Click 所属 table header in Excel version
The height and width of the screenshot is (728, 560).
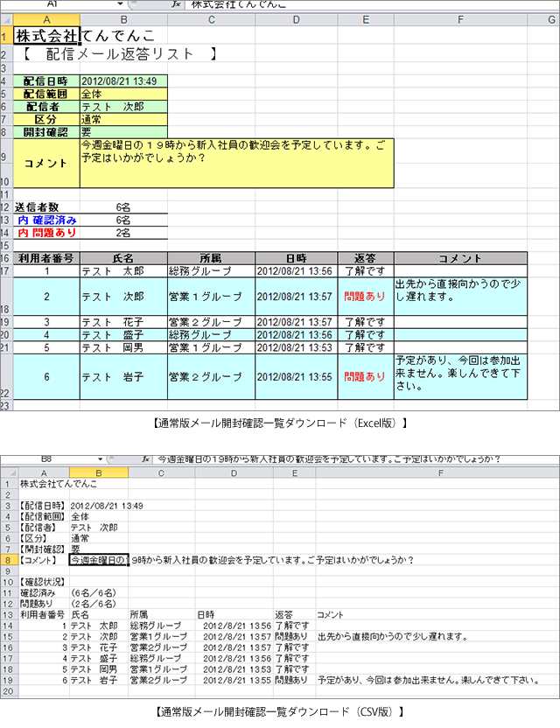tap(211, 258)
